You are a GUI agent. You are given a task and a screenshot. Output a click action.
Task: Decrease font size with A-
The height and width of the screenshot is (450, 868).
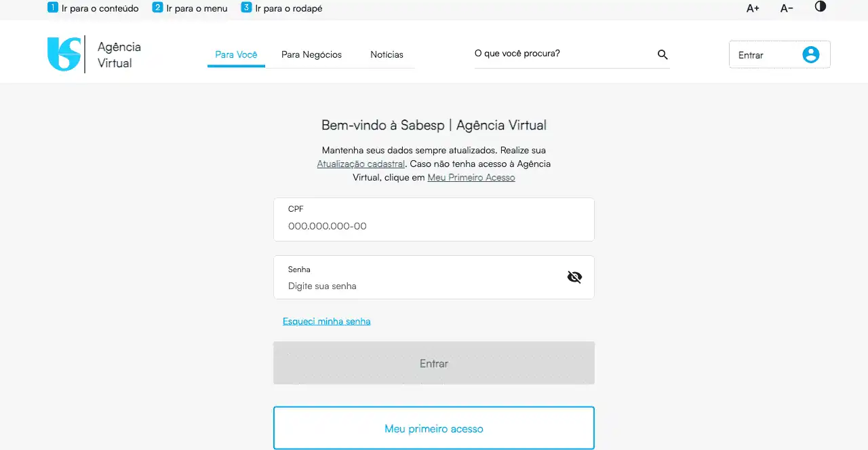tap(787, 8)
